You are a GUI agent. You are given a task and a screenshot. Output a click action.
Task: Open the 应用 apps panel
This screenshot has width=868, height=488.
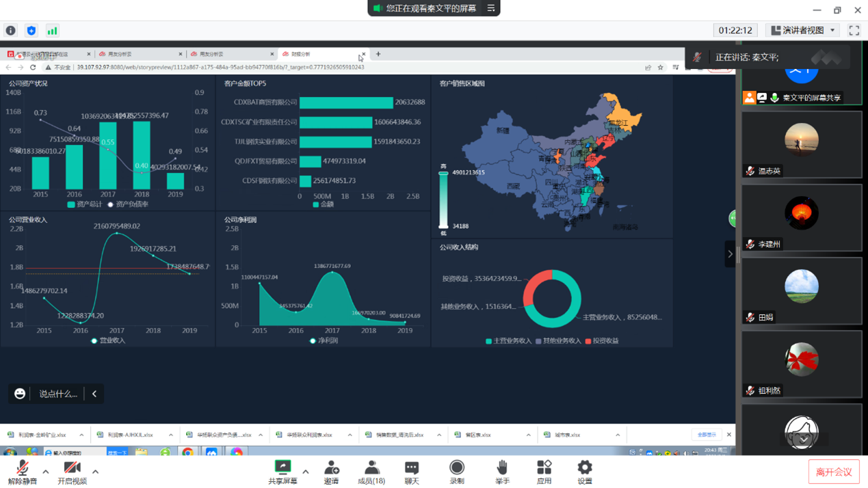pos(544,472)
